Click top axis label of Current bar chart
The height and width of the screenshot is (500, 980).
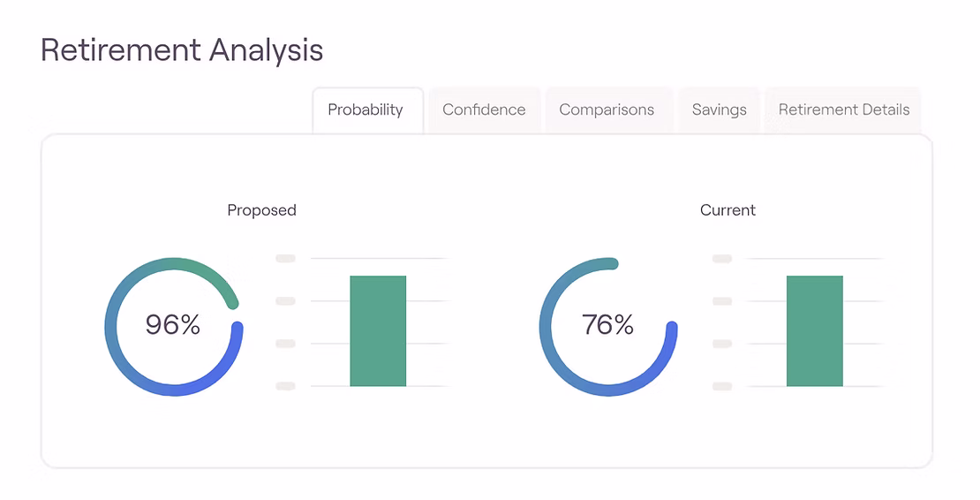pos(722,259)
